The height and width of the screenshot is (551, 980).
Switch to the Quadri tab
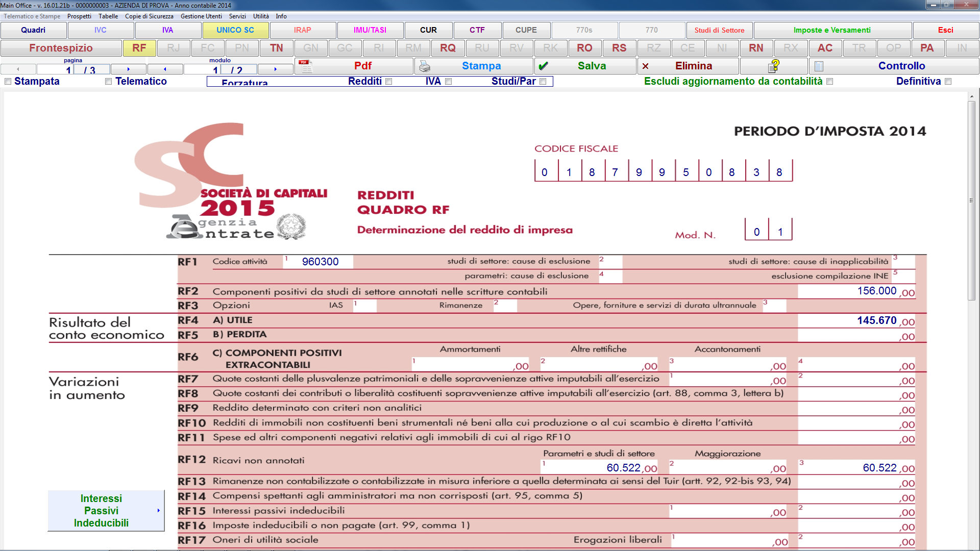click(33, 30)
